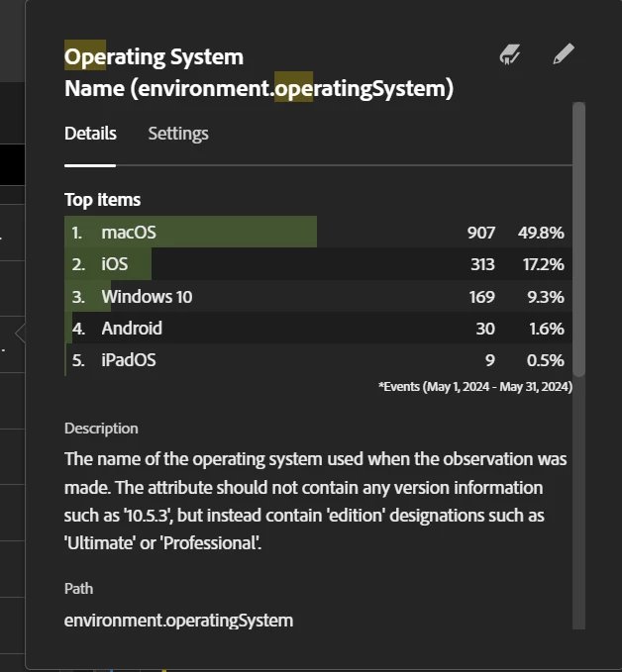This screenshot has height=672, width=622.
Task: Open the Details tab
Action: pyautogui.click(x=90, y=134)
